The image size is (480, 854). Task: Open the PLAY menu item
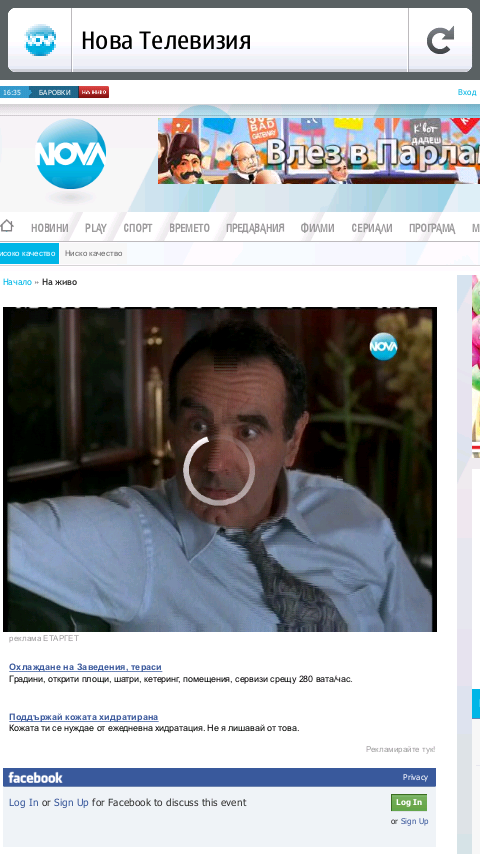(96, 228)
